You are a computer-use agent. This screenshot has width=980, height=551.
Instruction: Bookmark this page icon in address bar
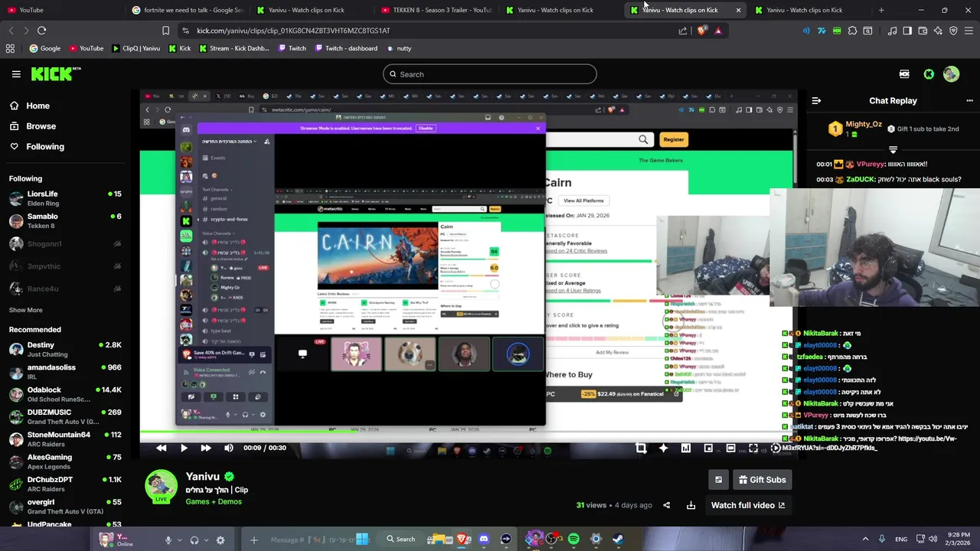pyautogui.click(x=165, y=31)
